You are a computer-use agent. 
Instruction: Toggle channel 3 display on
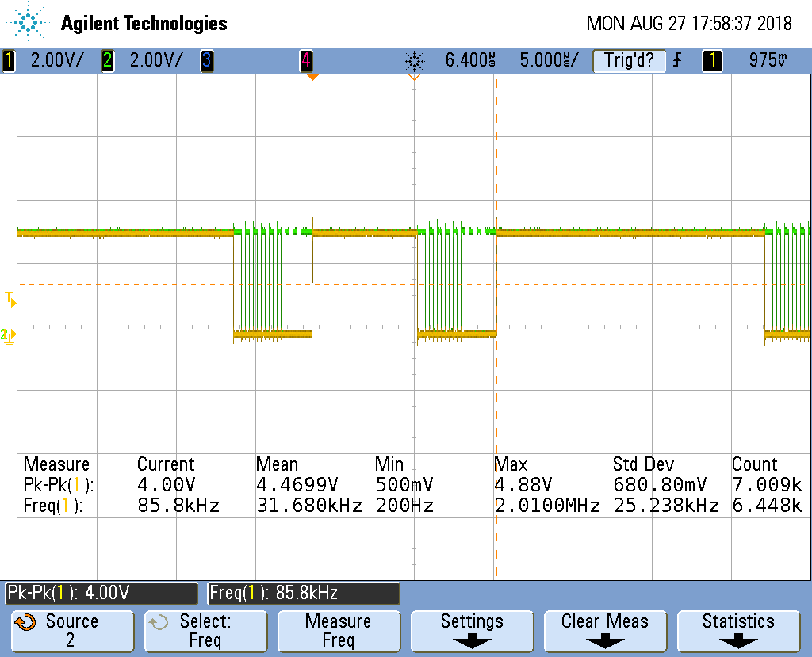(x=207, y=60)
